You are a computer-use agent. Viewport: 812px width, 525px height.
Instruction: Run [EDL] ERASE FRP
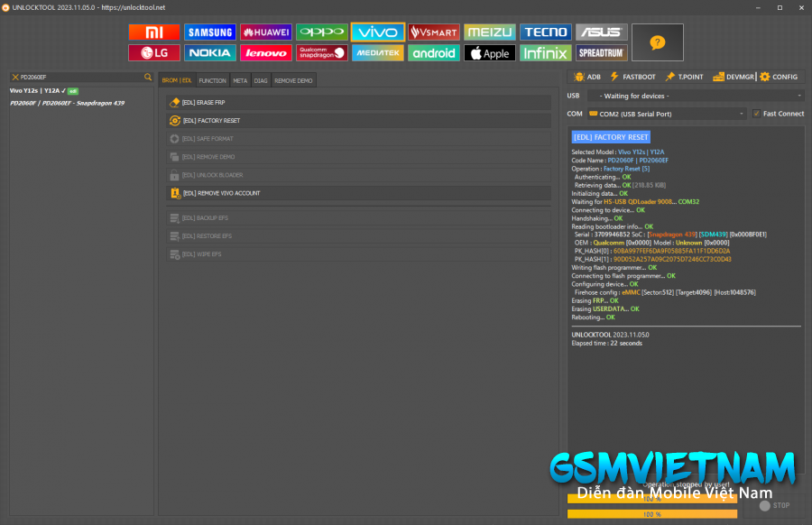[x=358, y=103]
